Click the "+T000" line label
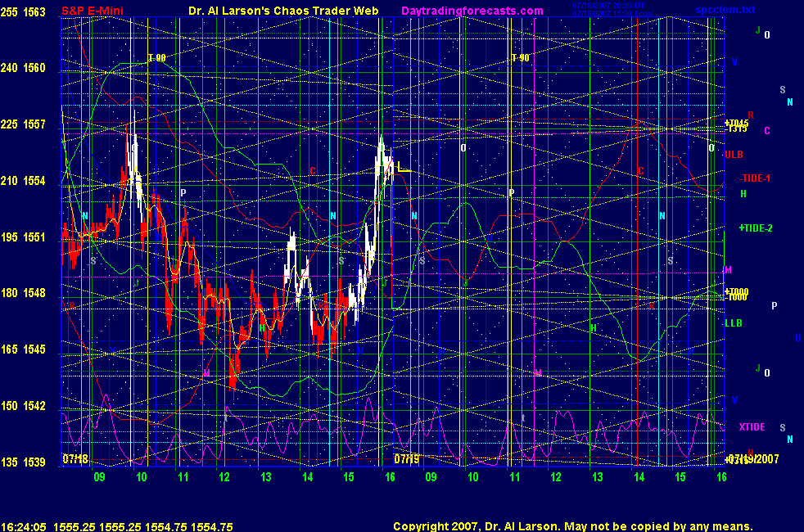This screenshot has height=532, width=804. (x=736, y=291)
